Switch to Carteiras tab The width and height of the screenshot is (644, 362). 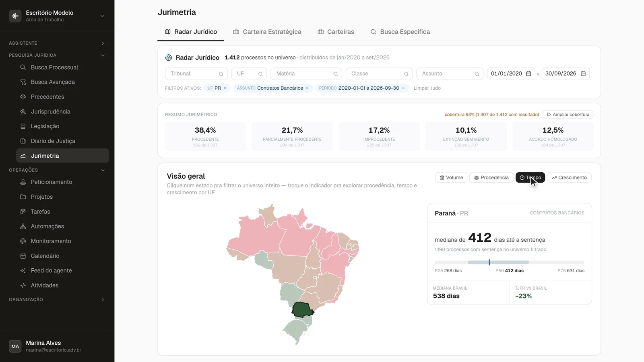(336, 32)
